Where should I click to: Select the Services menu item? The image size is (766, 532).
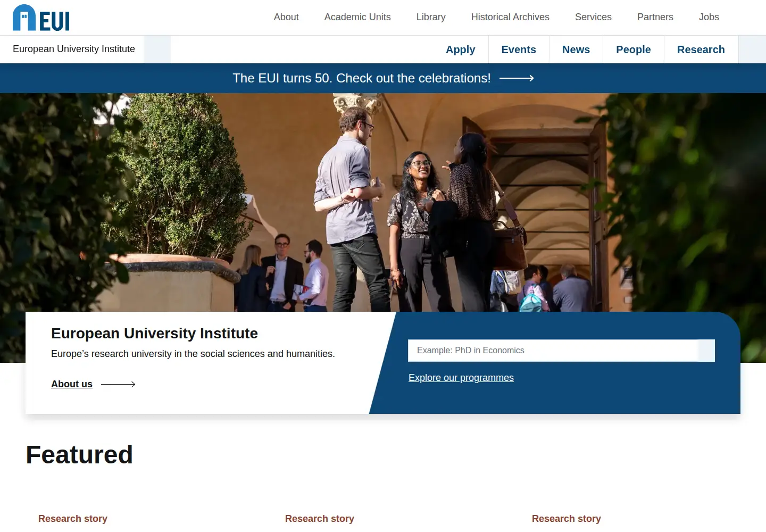(x=593, y=17)
